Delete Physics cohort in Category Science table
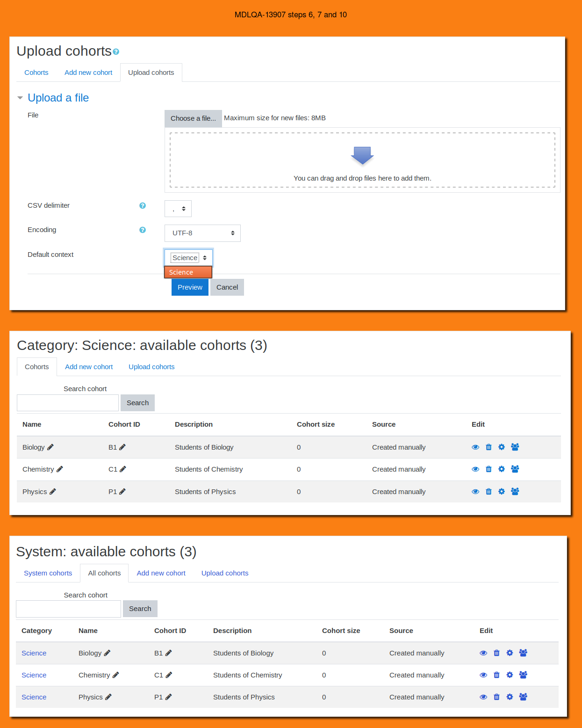This screenshot has width=582, height=728. pos(489,492)
